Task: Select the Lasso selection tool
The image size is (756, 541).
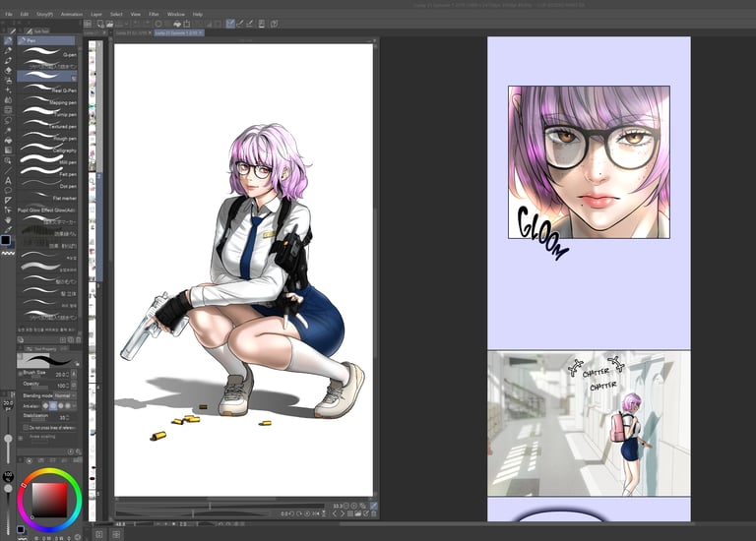Action: pyautogui.click(x=8, y=120)
